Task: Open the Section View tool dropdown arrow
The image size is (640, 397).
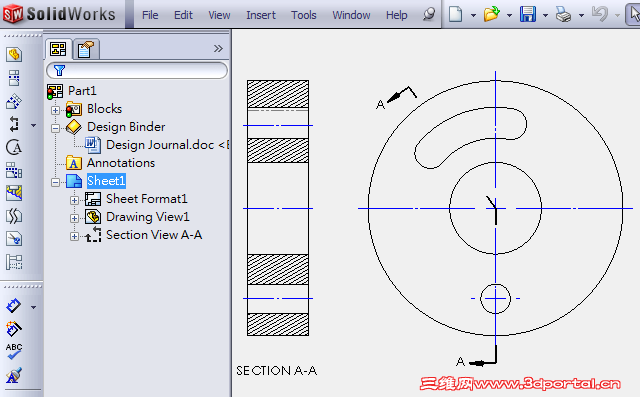Action: coord(33,126)
